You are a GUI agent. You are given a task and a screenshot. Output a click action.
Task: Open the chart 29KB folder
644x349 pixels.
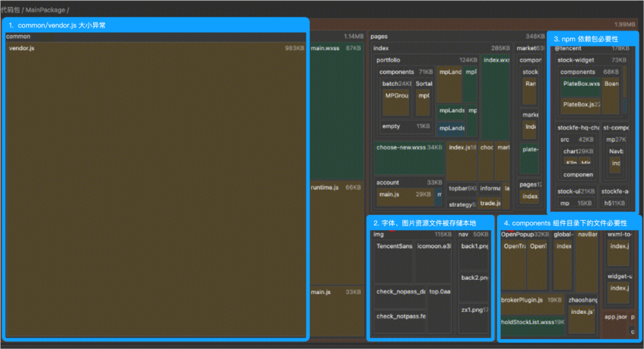click(x=578, y=151)
